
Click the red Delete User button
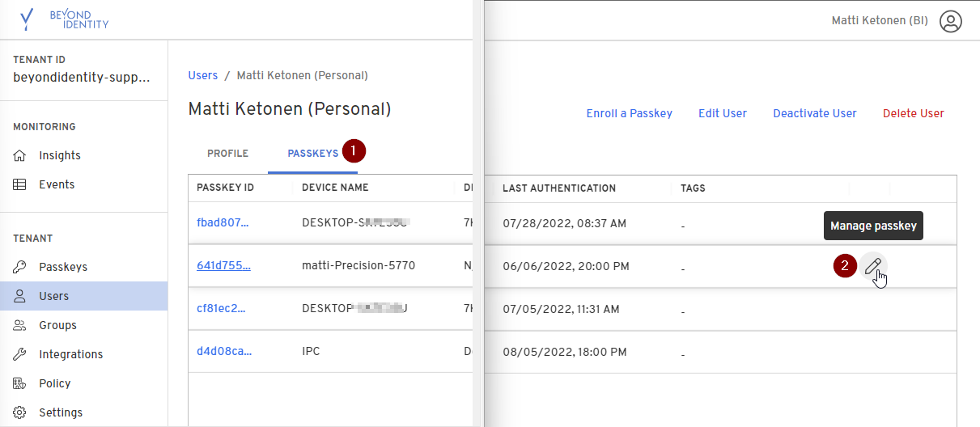click(913, 114)
